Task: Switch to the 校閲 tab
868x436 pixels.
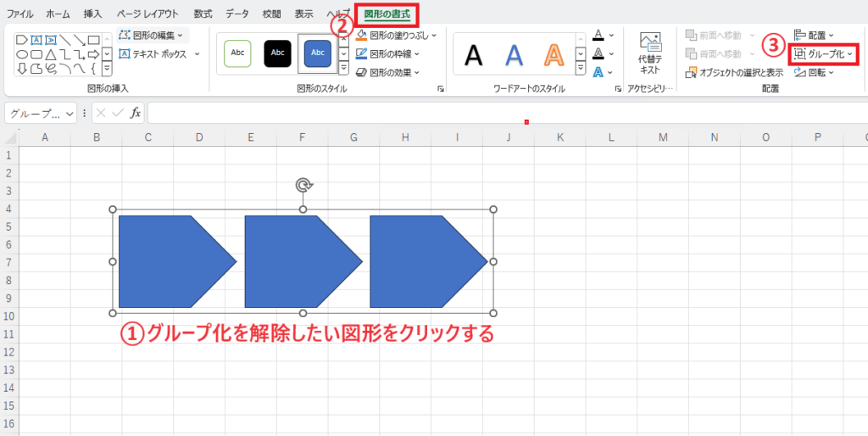Action: [x=272, y=14]
